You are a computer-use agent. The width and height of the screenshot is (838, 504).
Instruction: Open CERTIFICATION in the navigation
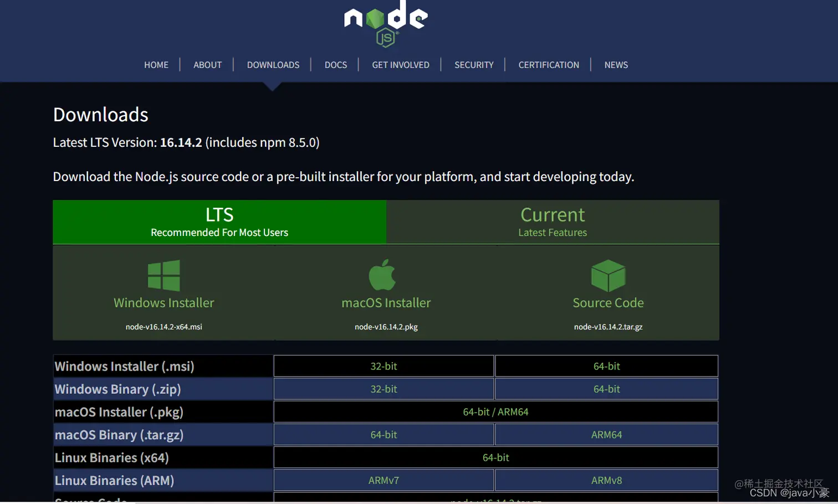tap(549, 65)
